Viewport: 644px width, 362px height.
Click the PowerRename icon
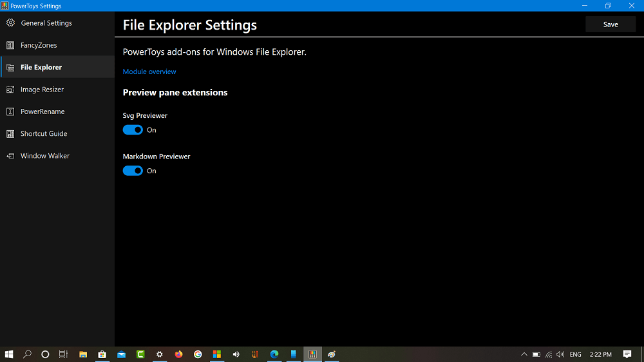[x=10, y=112]
